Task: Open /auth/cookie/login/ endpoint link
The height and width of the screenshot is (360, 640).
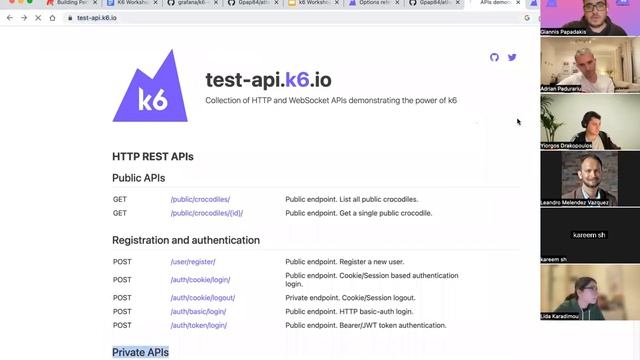Action: pos(200,280)
